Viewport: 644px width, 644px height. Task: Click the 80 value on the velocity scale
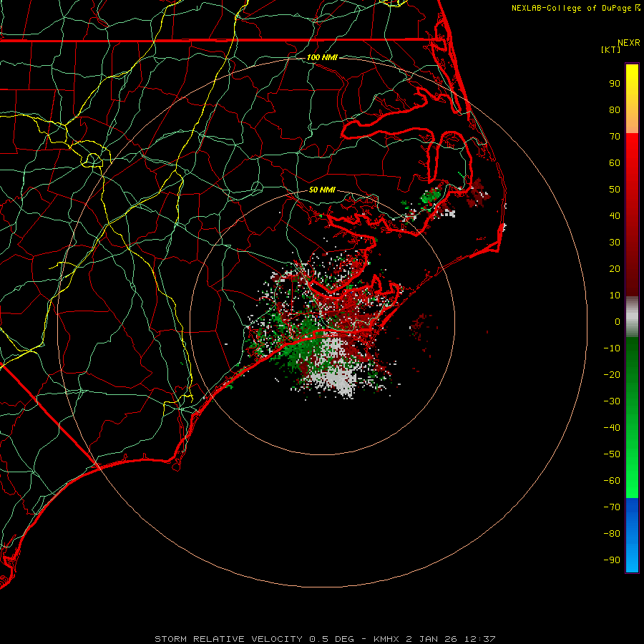pyautogui.click(x=615, y=110)
